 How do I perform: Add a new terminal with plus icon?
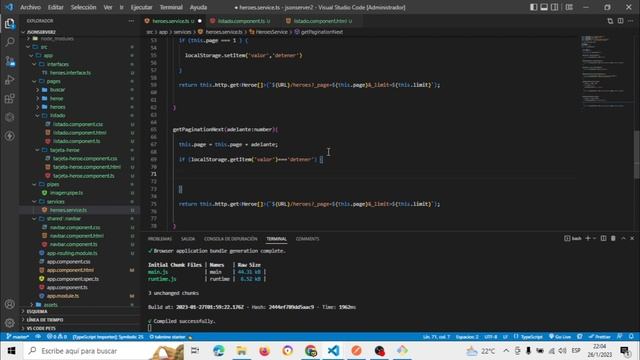tap(588, 238)
